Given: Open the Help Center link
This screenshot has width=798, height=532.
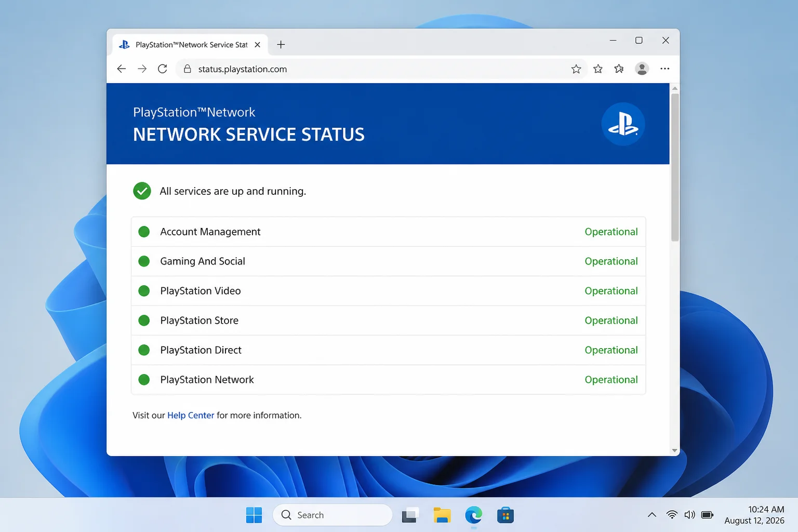Looking at the screenshot, I should coord(191,415).
